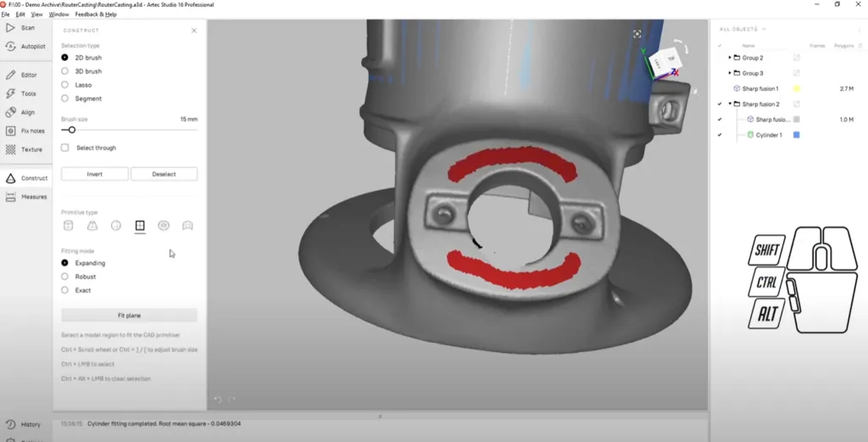Toggle the visibility checkmark for Cylinder 1
The image size is (868, 442).
pos(720,135)
